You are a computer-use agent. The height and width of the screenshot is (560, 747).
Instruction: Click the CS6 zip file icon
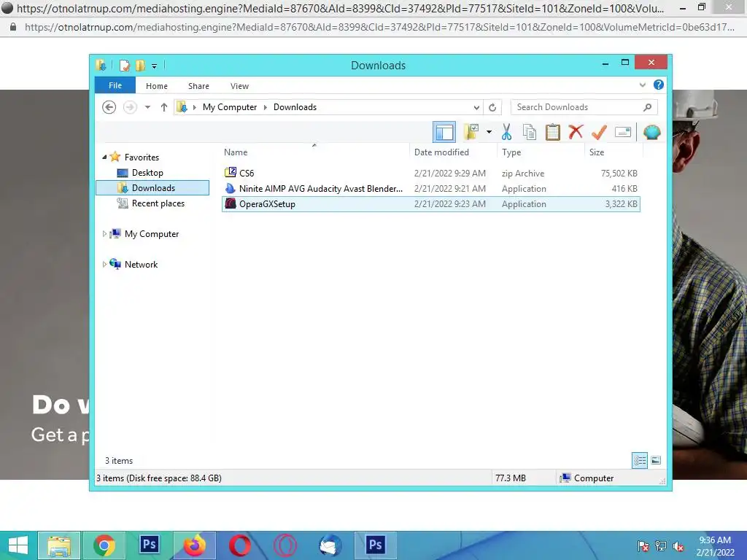231,172
